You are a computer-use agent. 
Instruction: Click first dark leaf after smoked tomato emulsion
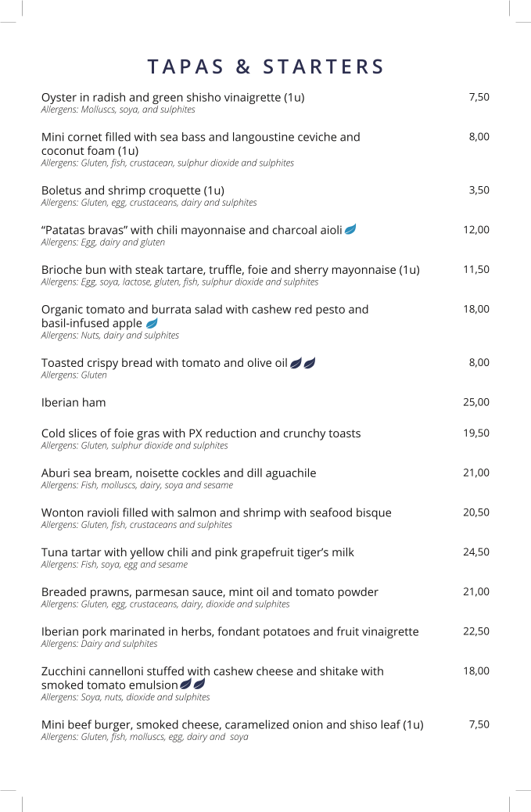186,684
